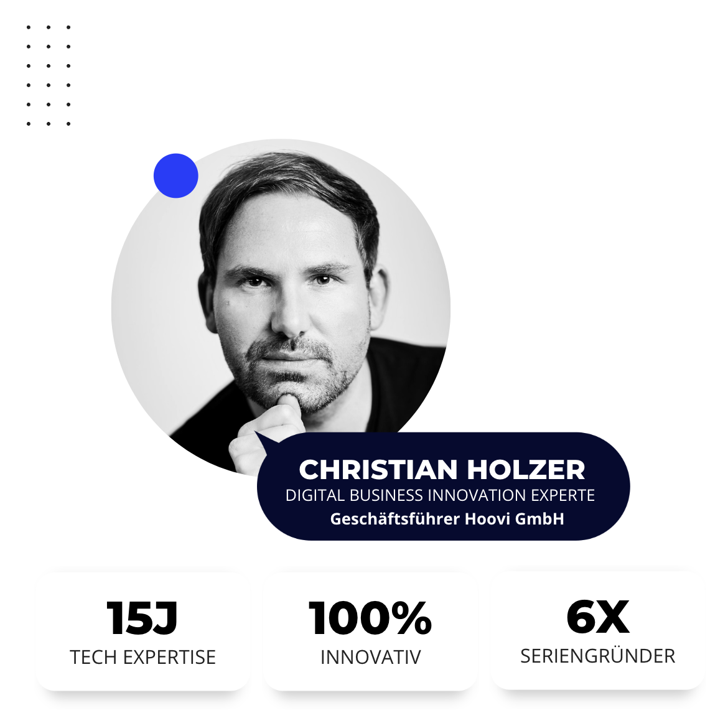The height and width of the screenshot is (718, 728).
Task: Click the 100% statistic number
Action: coord(370,618)
